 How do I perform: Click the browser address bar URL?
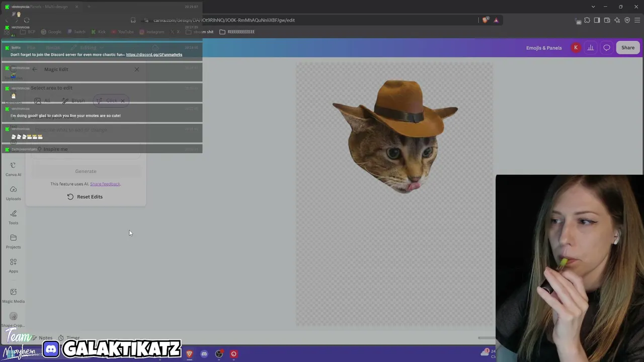tap(224, 20)
